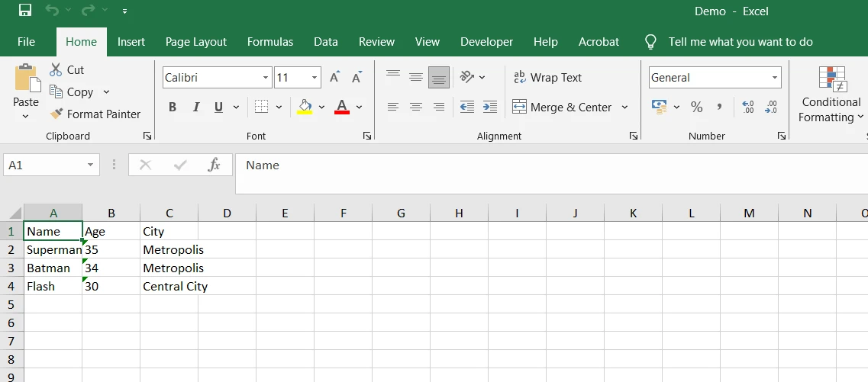Screen dimensions: 868x382
Task: Click the Increase Indent icon
Action: pyautogui.click(x=490, y=107)
